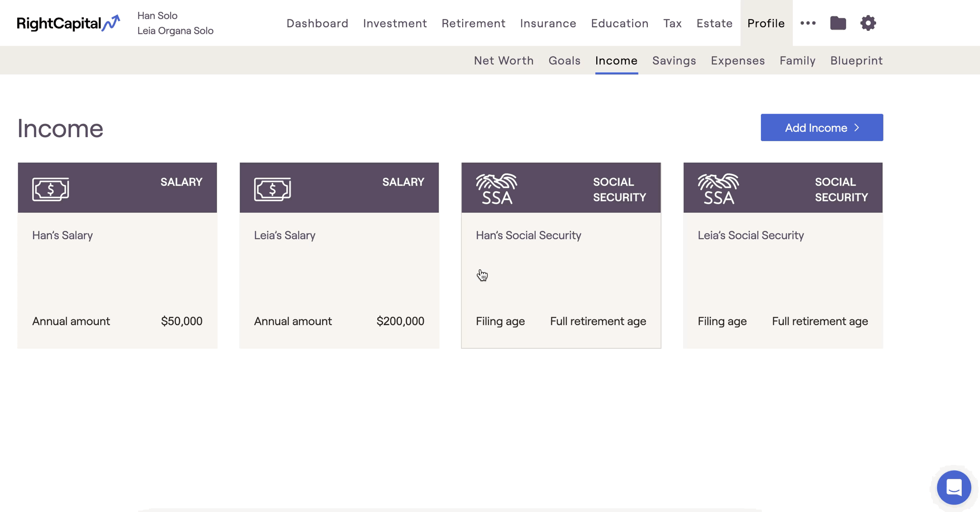Open the chat support bubble
This screenshot has width=980, height=512.
(954, 488)
